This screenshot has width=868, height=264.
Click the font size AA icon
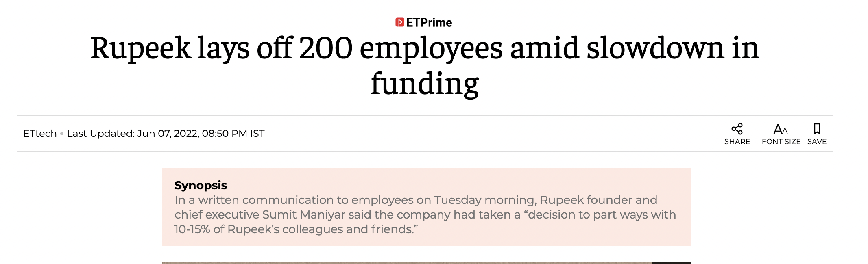click(x=781, y=130)
